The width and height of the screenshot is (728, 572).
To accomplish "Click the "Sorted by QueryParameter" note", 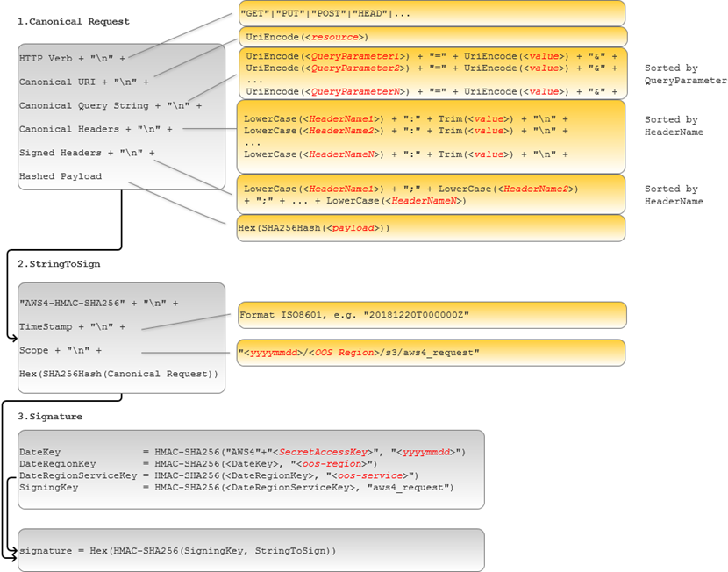I will point(685,75).
